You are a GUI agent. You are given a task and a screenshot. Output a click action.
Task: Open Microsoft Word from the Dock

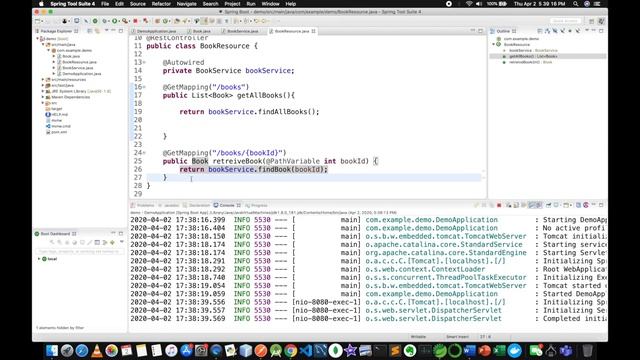(469, 350)
